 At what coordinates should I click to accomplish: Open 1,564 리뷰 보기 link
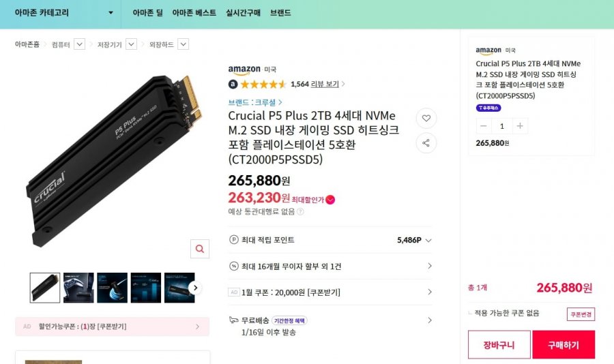click(x=317, y=85)
